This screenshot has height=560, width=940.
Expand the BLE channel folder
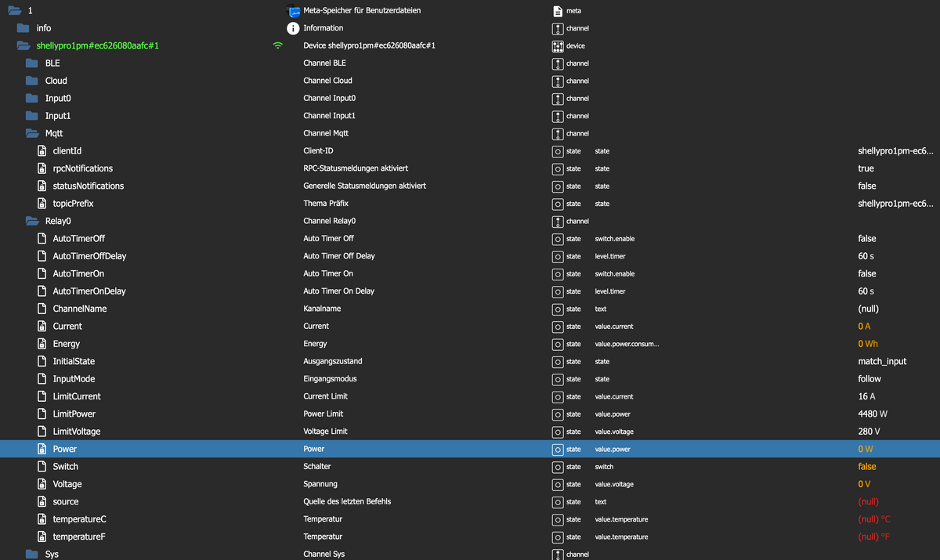(x=31, y=63)
